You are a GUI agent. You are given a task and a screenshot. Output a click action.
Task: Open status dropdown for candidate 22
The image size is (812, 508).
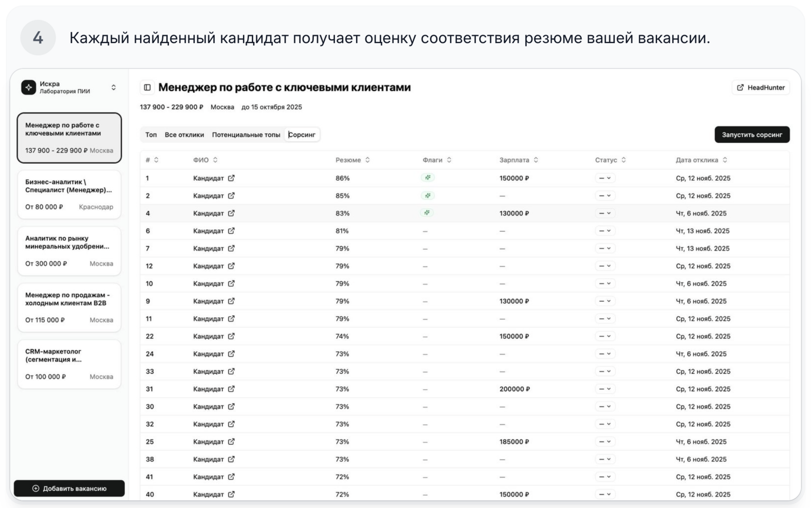coord(605,336)
